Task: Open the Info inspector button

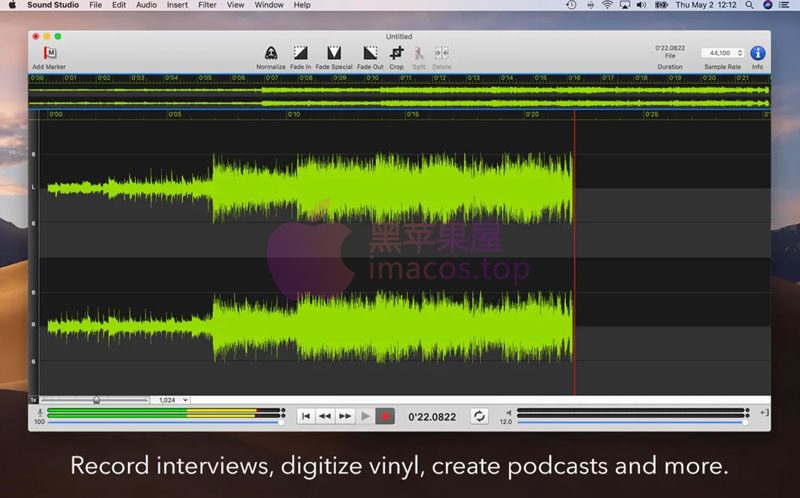Action: (757, 53)
